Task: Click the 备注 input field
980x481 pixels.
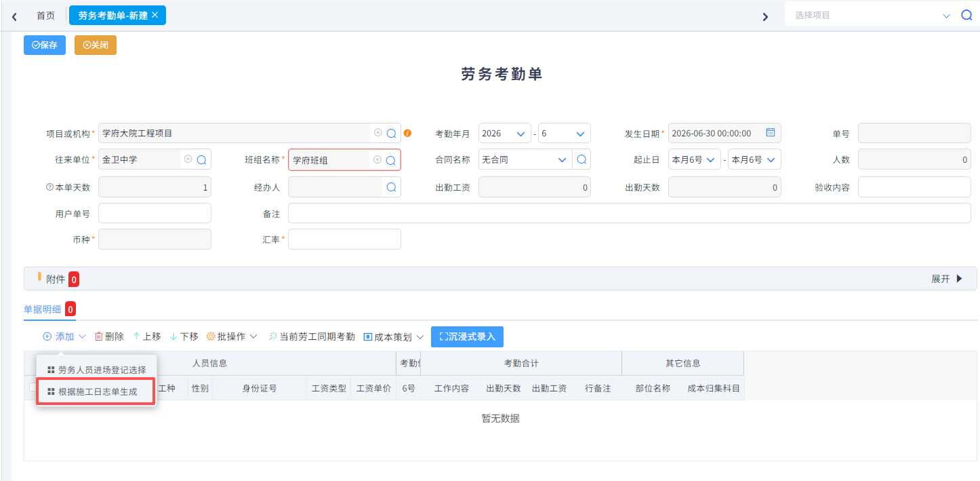Action: pos(630,213)
